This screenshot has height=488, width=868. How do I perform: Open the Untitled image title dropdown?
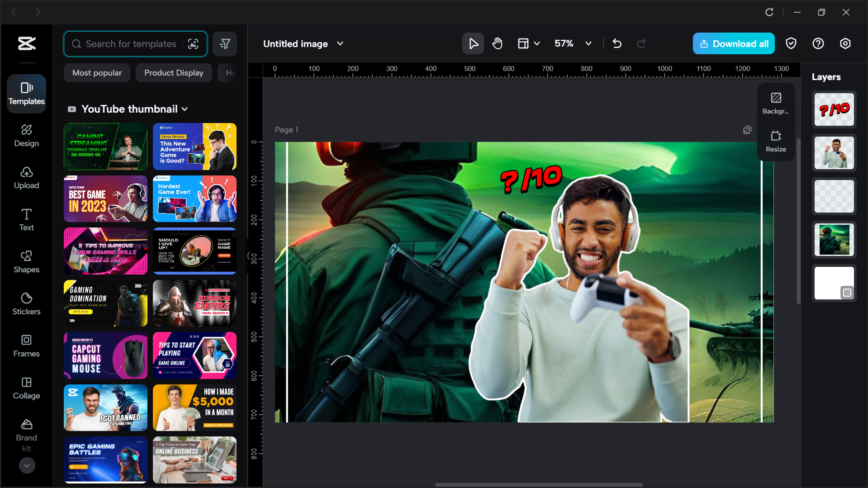pyautogui.click(x=340, y=43)
